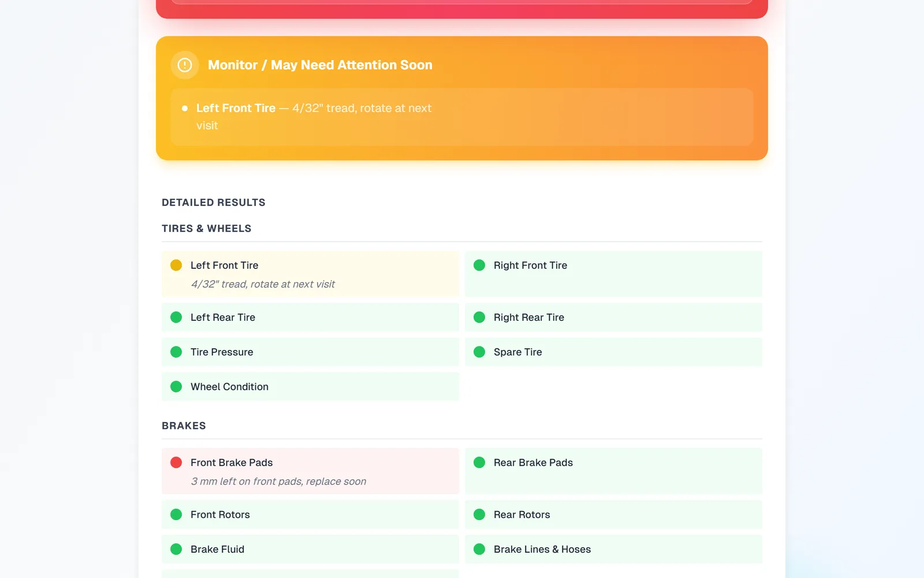Image resolution: width=924 pixels, height=578 pixels.
Task: Click the green status dot for Left Rear Tire
Action: 176,317
